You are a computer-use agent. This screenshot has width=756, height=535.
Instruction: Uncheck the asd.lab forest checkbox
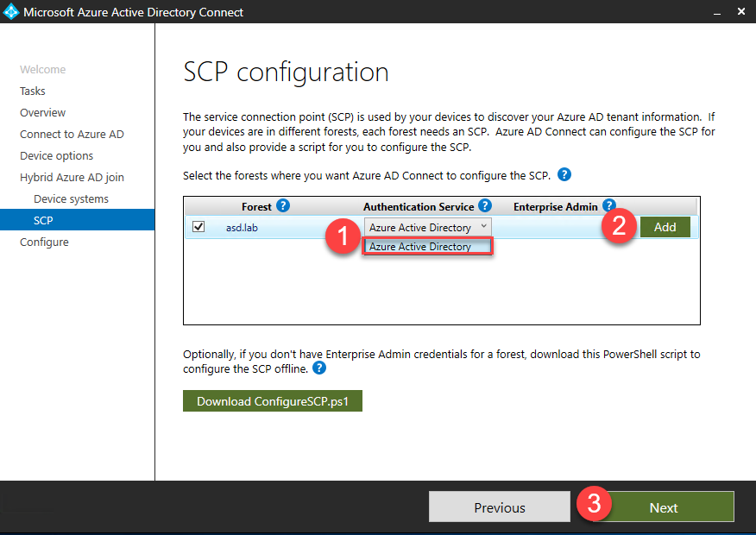pos(198,227)
